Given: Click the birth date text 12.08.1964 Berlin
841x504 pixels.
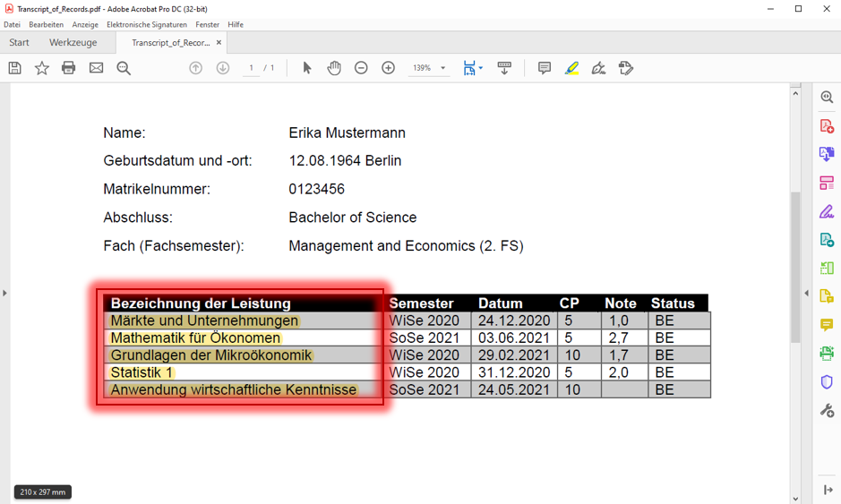Looking at the screenshot, I should 345,161.
